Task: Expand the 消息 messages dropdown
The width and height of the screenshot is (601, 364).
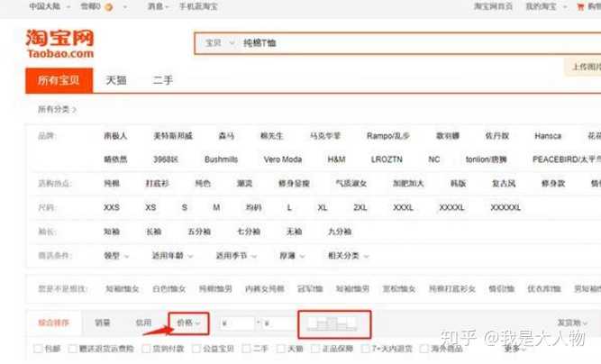Action: click(x=159, y=6)
